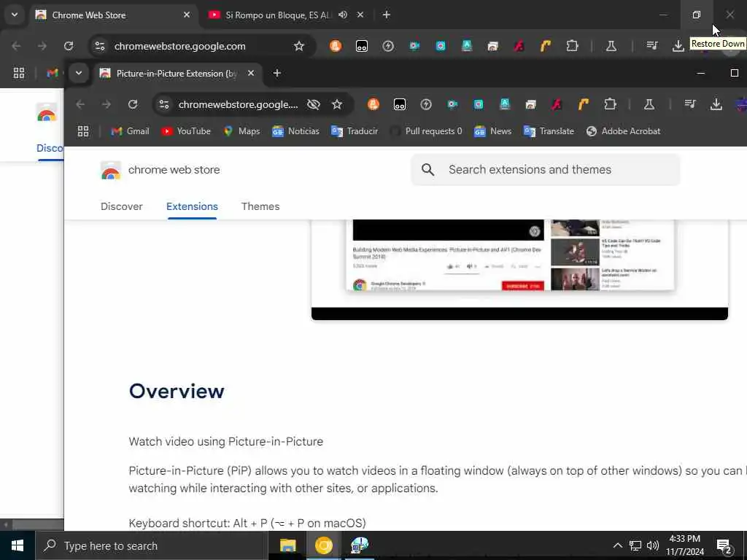Open Translate bookmark
This screenshot has height=560, width=747.
coord(549,131)
